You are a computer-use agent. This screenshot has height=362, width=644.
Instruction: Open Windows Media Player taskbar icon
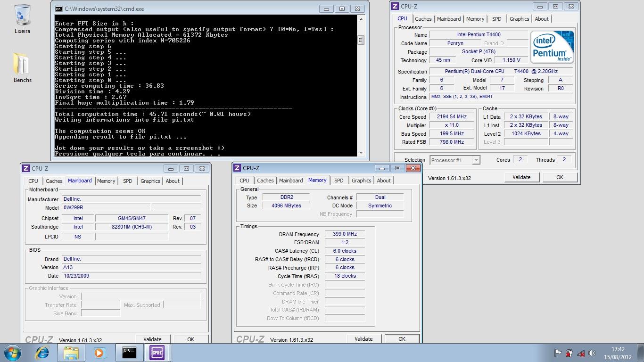(x=99, y=353)
